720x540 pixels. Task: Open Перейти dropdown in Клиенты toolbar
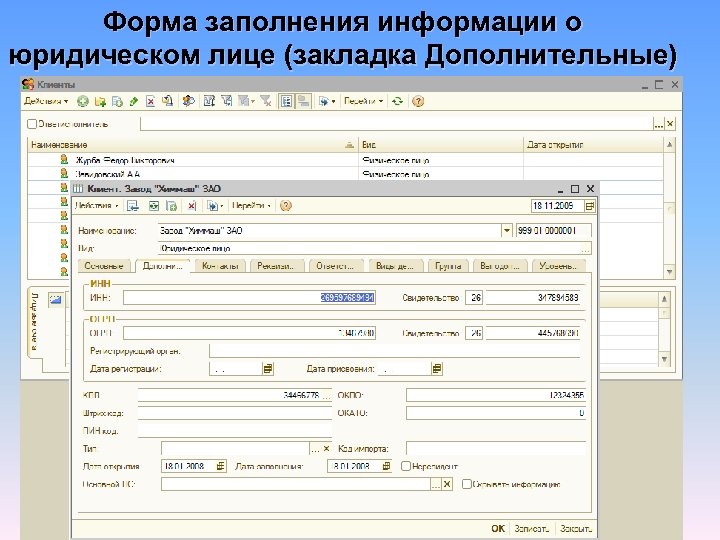363,101
